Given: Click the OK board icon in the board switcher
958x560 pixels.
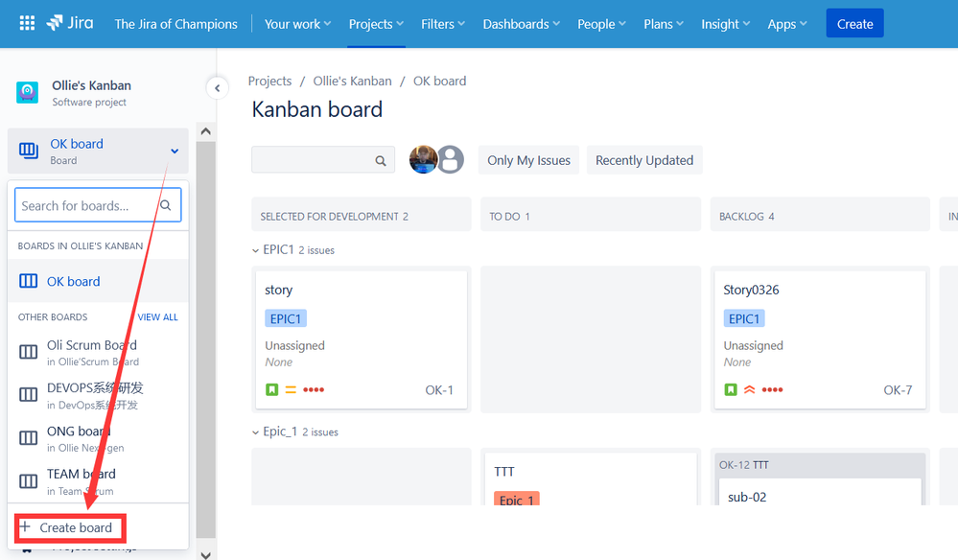Looking at the screenshot, I should [29, 151].
